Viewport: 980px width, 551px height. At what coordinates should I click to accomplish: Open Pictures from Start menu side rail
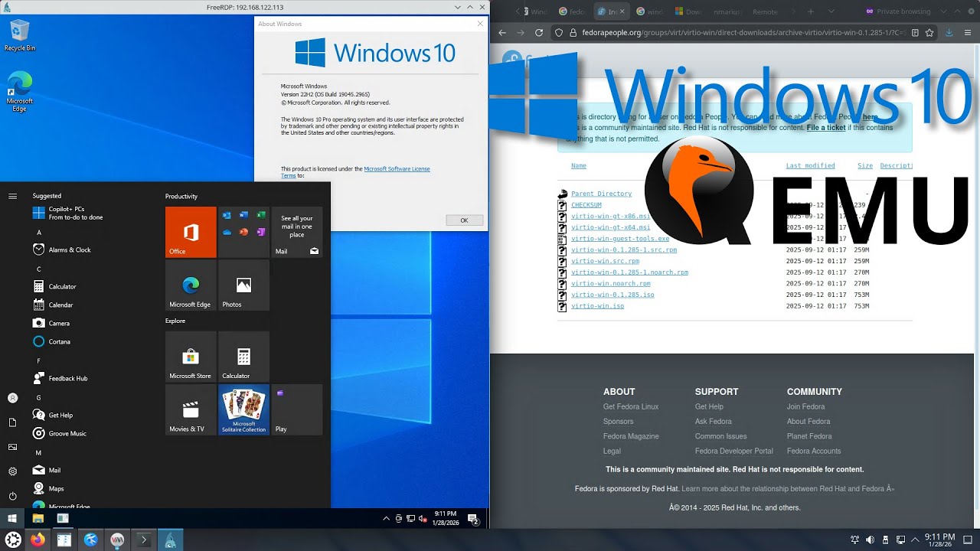[12, 447]
